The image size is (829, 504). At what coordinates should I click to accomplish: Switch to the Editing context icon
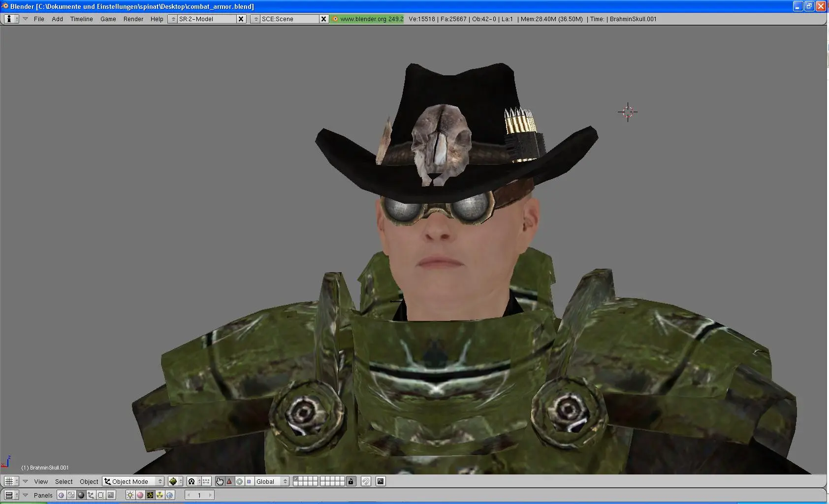tap(101, 495)
